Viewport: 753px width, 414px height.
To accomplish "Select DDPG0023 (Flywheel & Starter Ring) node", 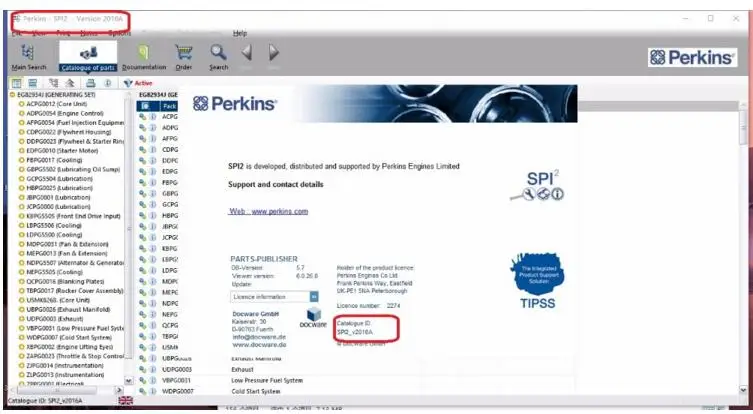I will [x=74, y=141].
